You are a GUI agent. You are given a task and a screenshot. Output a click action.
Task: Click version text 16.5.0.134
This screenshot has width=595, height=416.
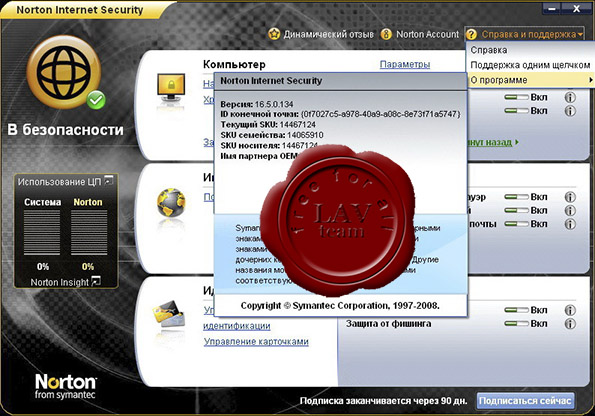274,104
